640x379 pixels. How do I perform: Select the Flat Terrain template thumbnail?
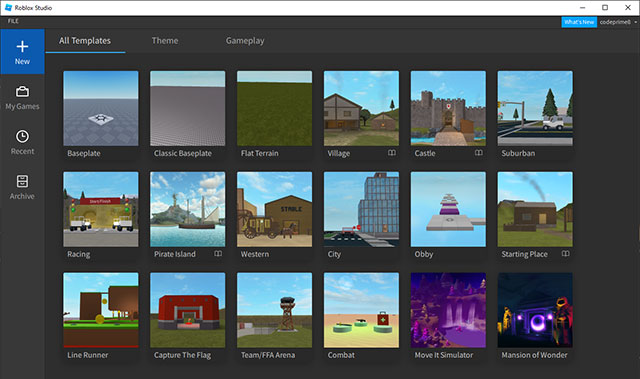274,108
